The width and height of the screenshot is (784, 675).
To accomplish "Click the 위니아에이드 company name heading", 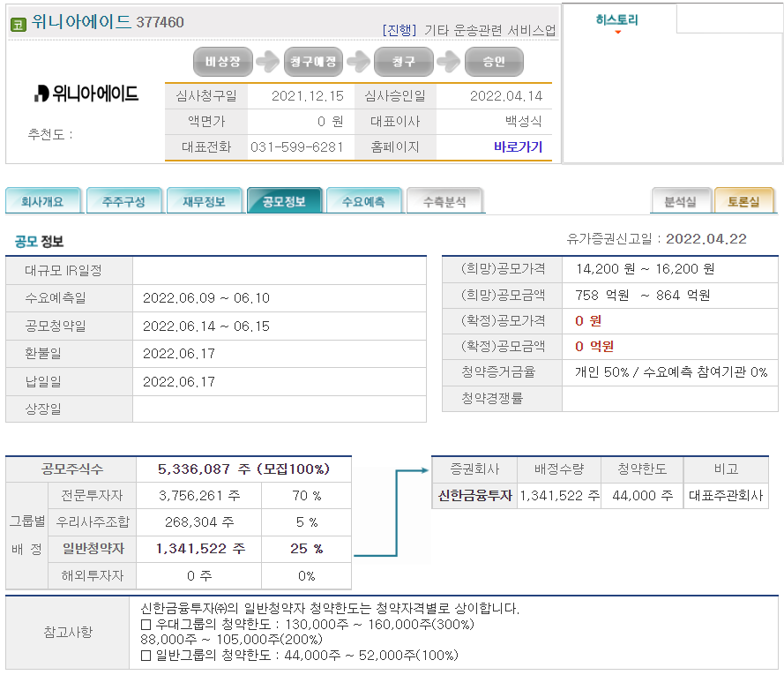I will click(x=81, y=21).
